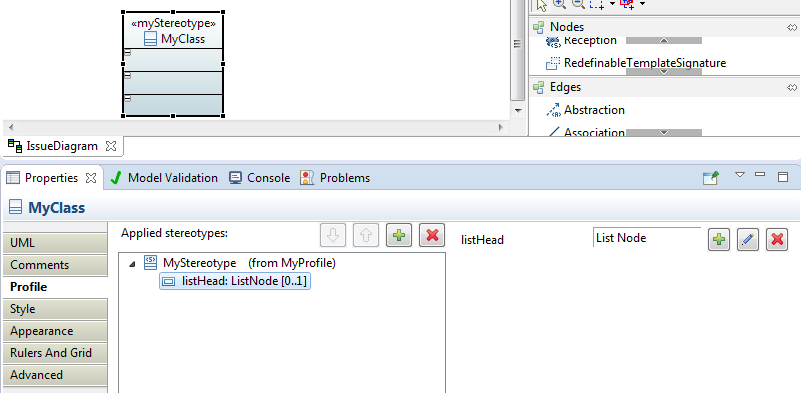Select the Zoom In palette tool
The width and height of the screenshot is (801, 393).
tap(559, 4)
